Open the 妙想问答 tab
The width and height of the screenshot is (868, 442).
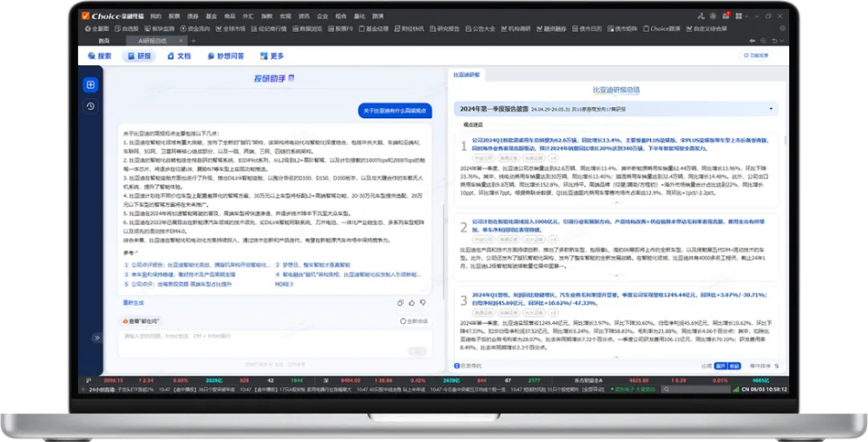click(x=225, y=56)
